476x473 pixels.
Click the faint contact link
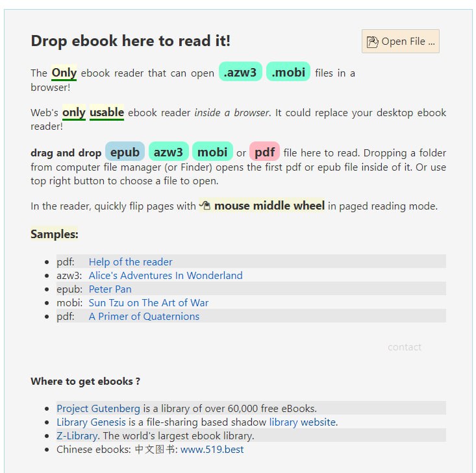(x=404, y=347)
